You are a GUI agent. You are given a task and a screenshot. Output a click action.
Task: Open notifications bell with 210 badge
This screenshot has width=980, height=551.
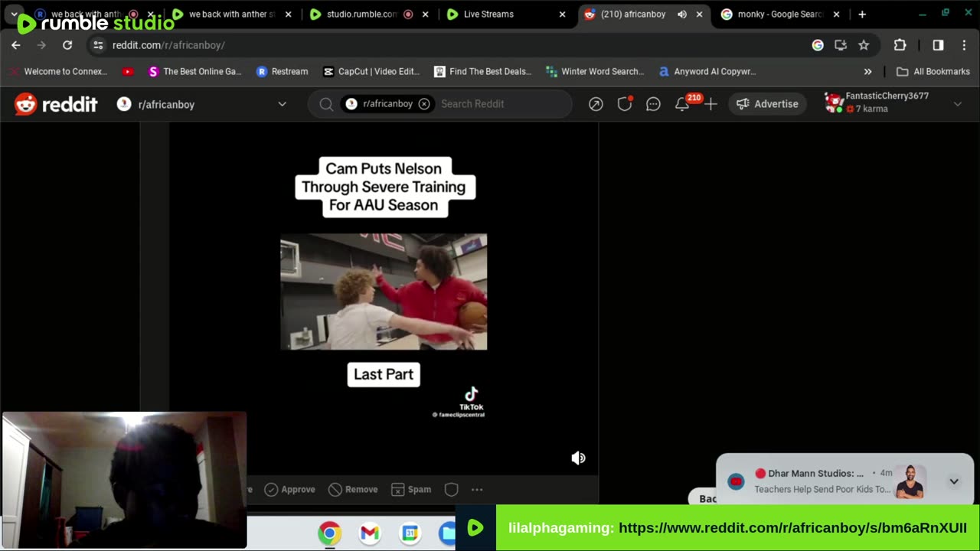(x=682, y=104)
